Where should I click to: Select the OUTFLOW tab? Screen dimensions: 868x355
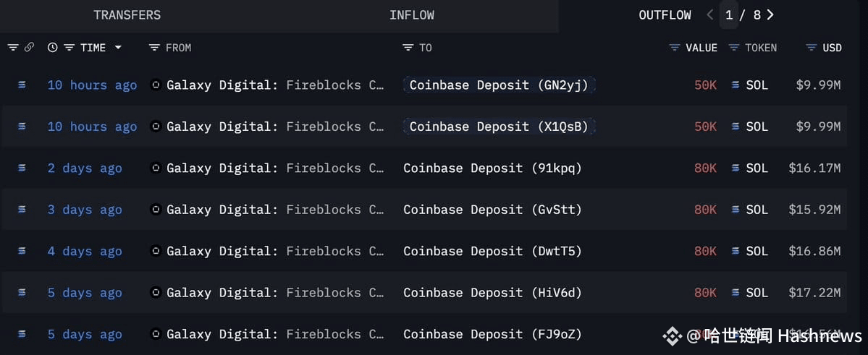[x=665, y=15]
